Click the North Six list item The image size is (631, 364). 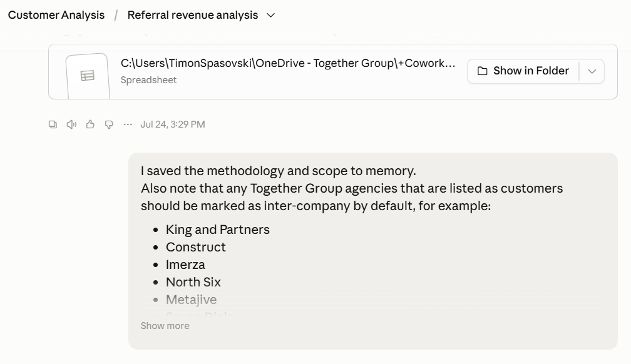click(193, 282)
